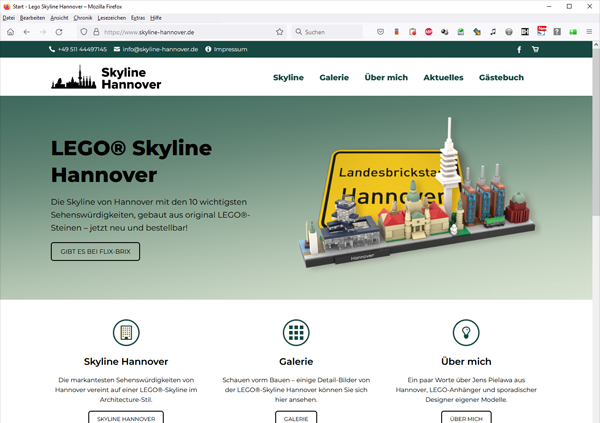Click the music note extension icon
Screen dimensions: 600x423
pos(493,32)
